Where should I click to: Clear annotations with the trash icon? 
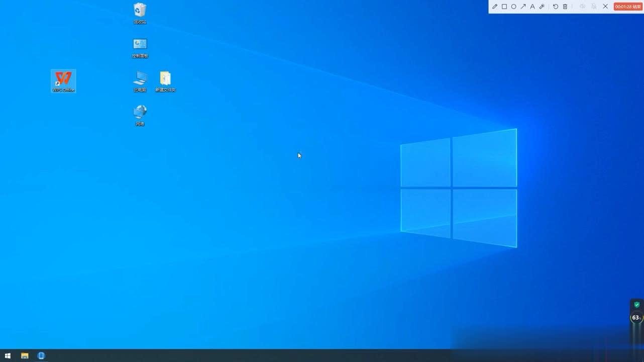point(565,7)
